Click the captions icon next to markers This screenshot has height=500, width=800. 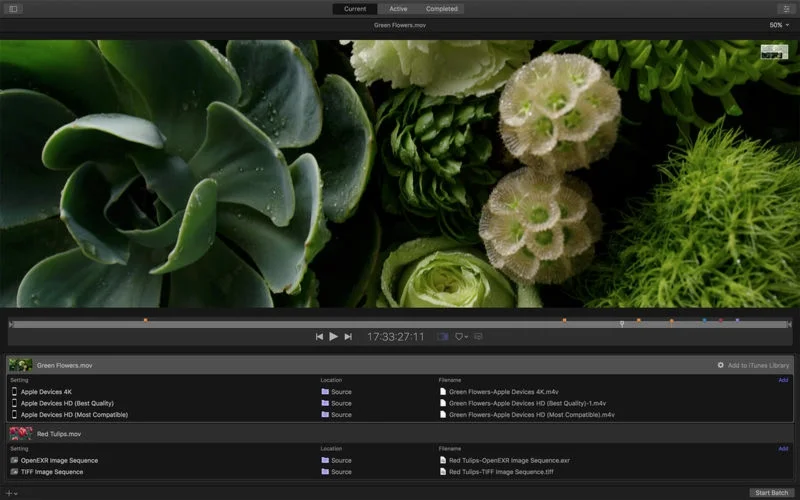(x=478, y=337)
